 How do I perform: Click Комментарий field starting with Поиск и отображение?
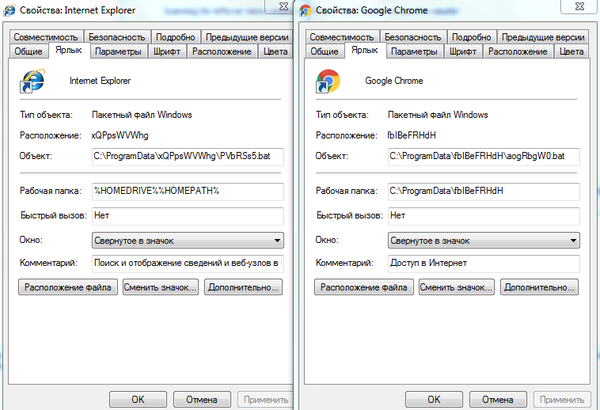tap(188, 263)
